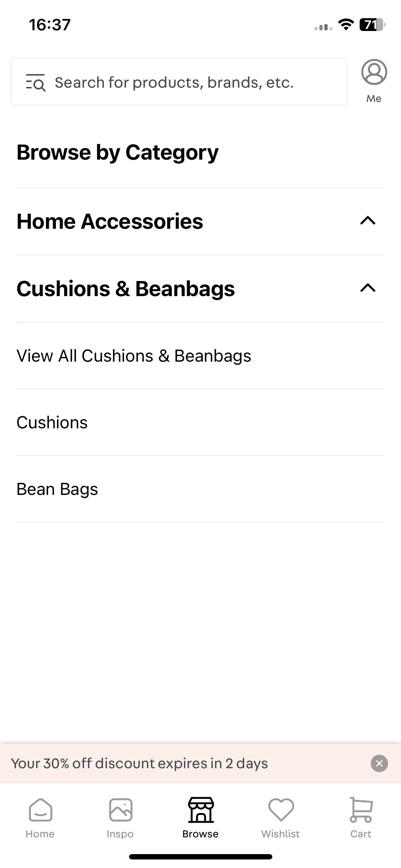This screenshot has height=868, width=401.
Task: Select the Cushions subcategory
Action: coord(200,423)
